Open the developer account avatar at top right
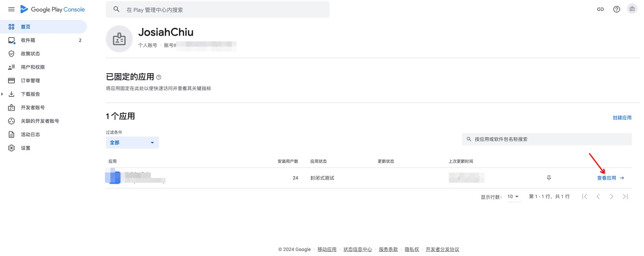 pos(632,9)
